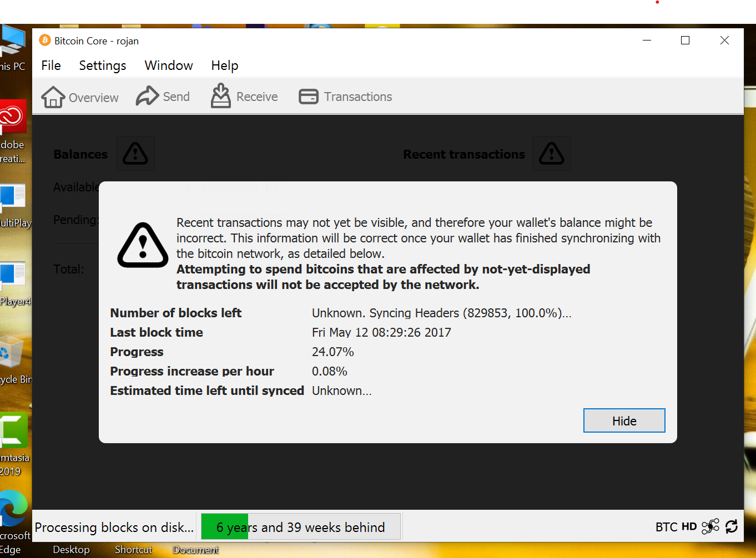
Task: Click the 'Unknown. Syncing Headers' status text
Action: coord(442,313)
